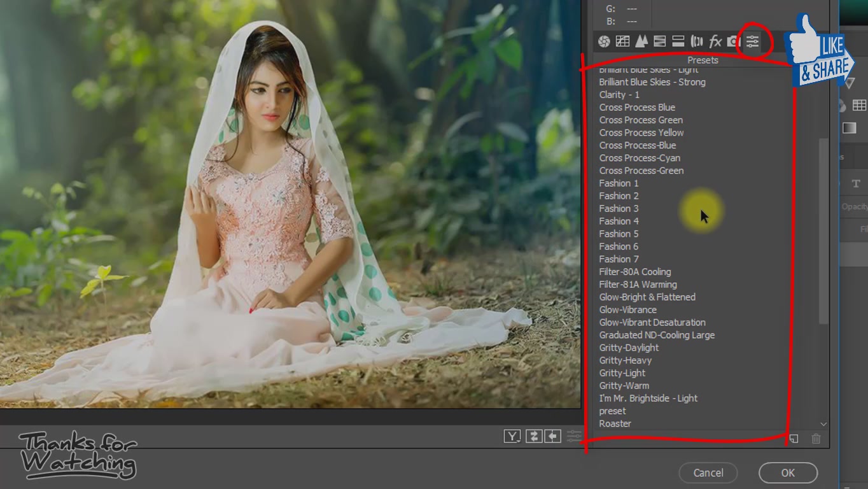This screenshot has width=868, height=489.
Task: Choose the Gritty-Heavy preset
Action: click(x=625, y=360)
